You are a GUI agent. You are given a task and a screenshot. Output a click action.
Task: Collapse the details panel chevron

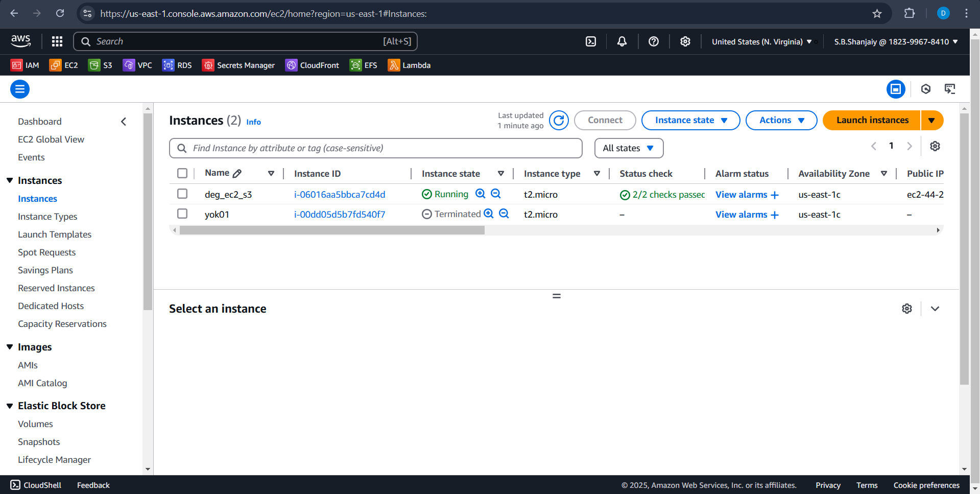tap(935, 309)
